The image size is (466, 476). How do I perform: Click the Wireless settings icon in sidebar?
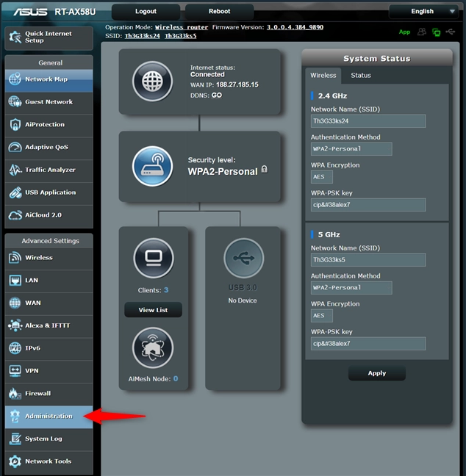[15, 258]
